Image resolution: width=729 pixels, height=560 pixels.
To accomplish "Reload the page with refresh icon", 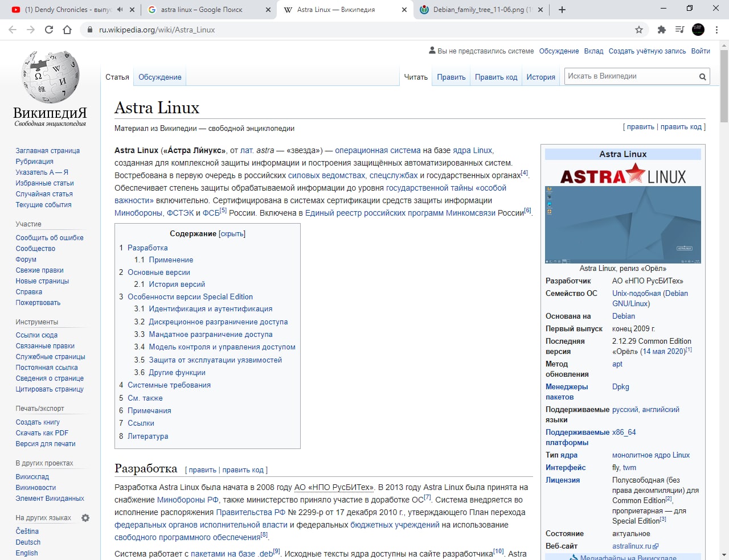I will [x=49, y=30].
